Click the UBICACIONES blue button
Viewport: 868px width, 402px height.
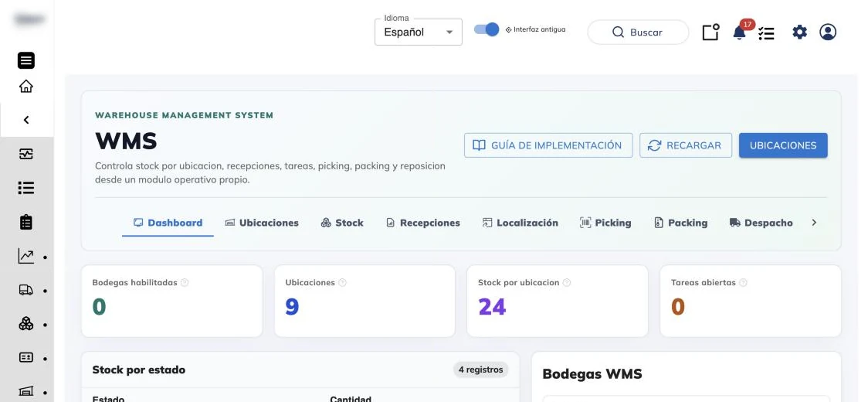pyautogui.click(x=783, y=145)
